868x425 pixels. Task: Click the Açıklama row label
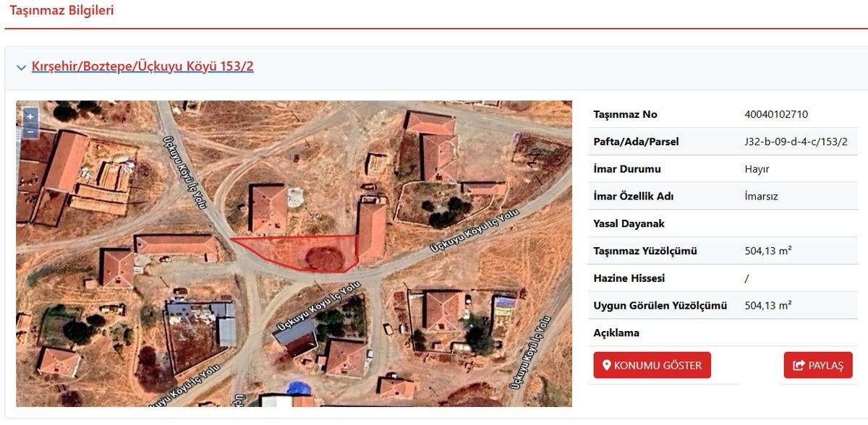click(616, 333)
